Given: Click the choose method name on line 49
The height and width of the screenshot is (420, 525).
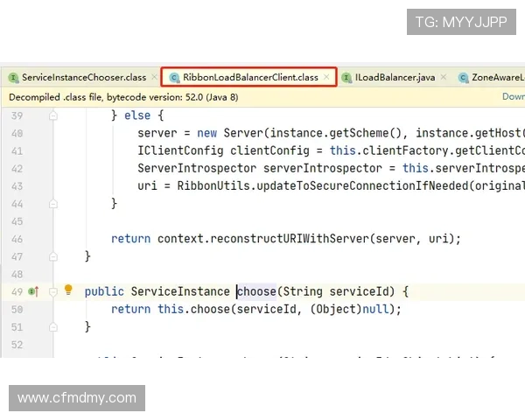Looking at the screenshot, I should [x=256, y=291].
